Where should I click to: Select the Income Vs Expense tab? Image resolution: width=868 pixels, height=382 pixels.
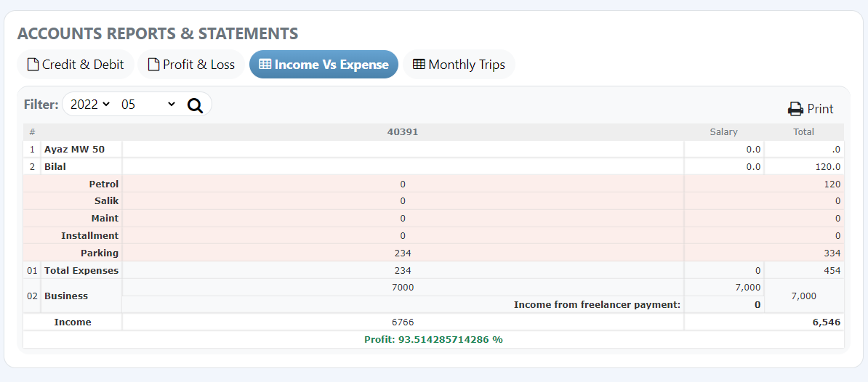[x=324, y=65]
